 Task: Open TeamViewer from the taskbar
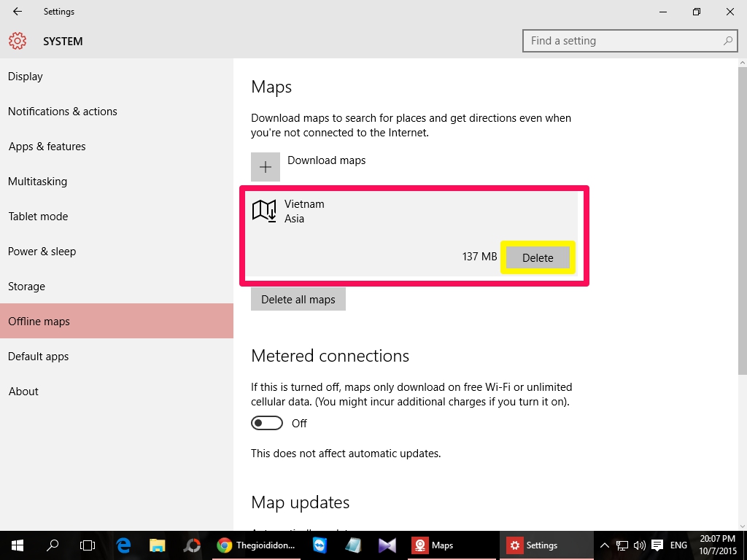(x=320, y=545)
